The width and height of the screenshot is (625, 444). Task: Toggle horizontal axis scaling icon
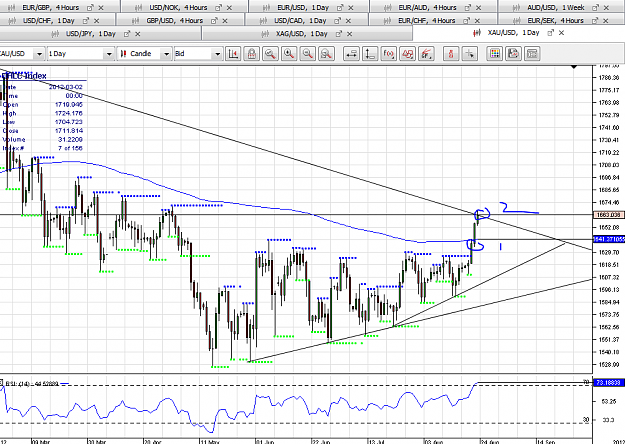click(351, 53)
